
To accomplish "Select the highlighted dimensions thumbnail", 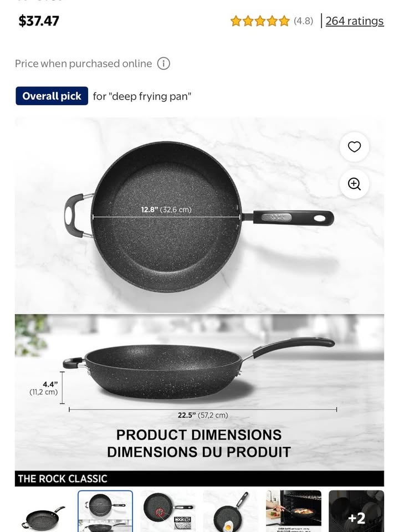I will tap(105, 511).
